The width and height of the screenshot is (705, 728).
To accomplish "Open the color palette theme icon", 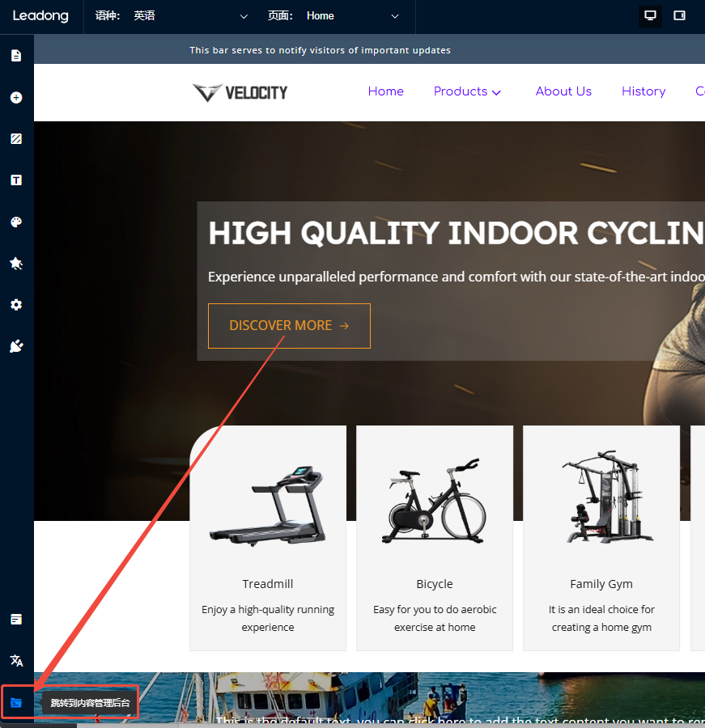I will [16, 222].
